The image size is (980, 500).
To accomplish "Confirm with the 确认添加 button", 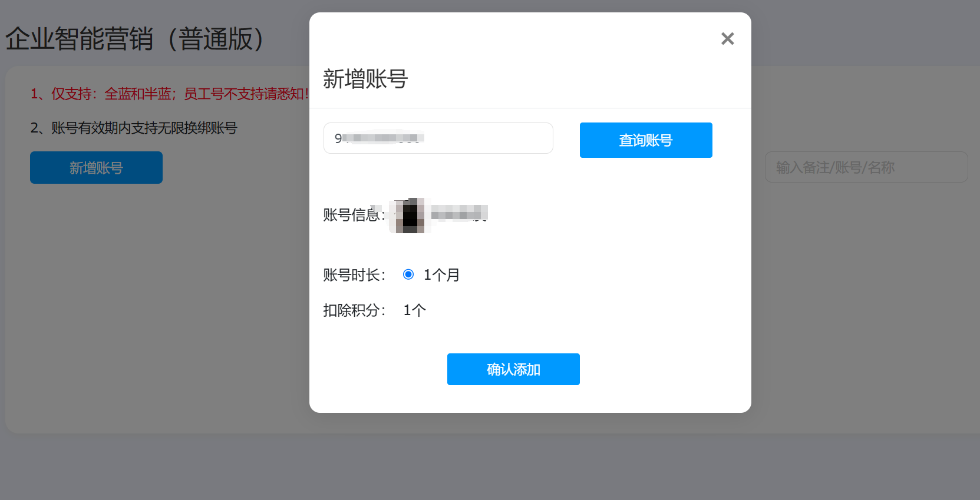I will 513,369.
